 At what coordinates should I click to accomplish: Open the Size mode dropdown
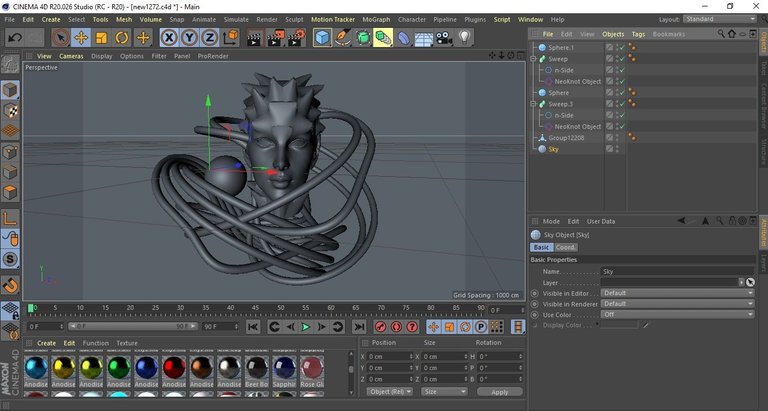click(x=444, y=392)
